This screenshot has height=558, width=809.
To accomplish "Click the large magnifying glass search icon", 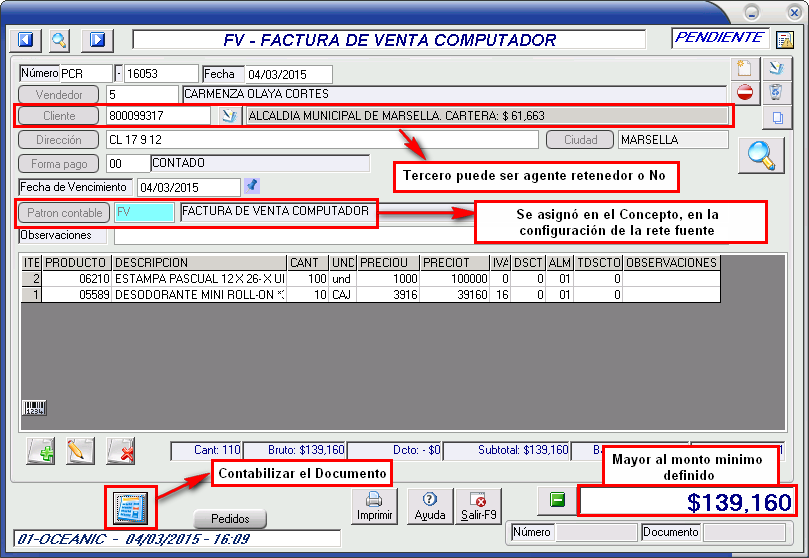I will point(761,156).
